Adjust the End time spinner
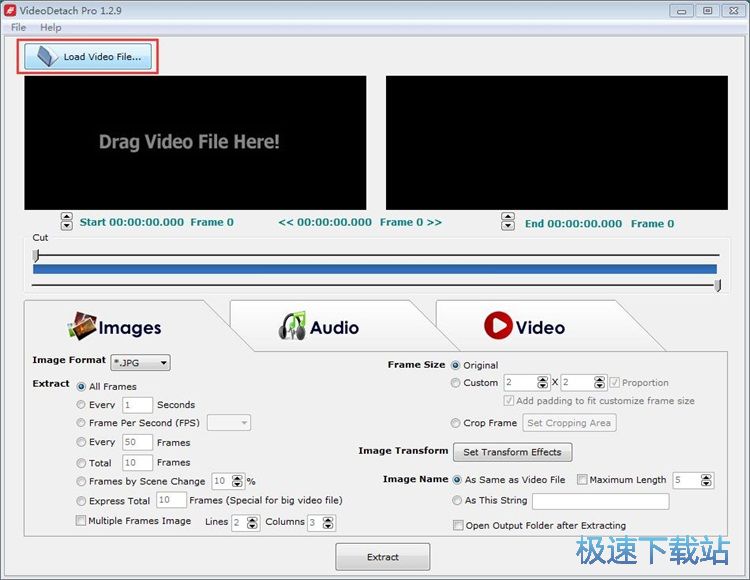Image resolution: width=750 pixels, height=580 pixels. click(508, 221)
